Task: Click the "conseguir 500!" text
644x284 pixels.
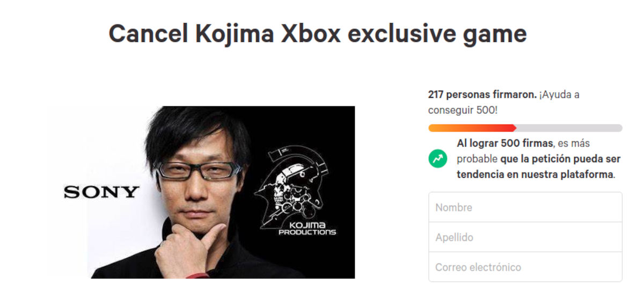Action: pos(462,110)
